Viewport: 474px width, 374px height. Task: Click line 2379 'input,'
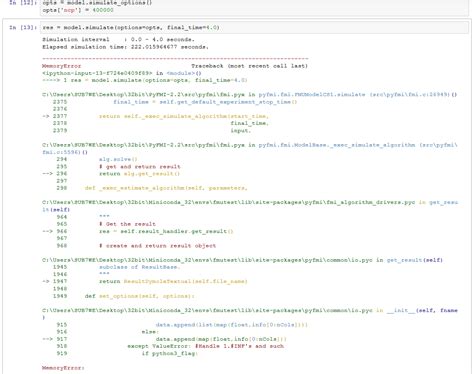pos(152,131)
